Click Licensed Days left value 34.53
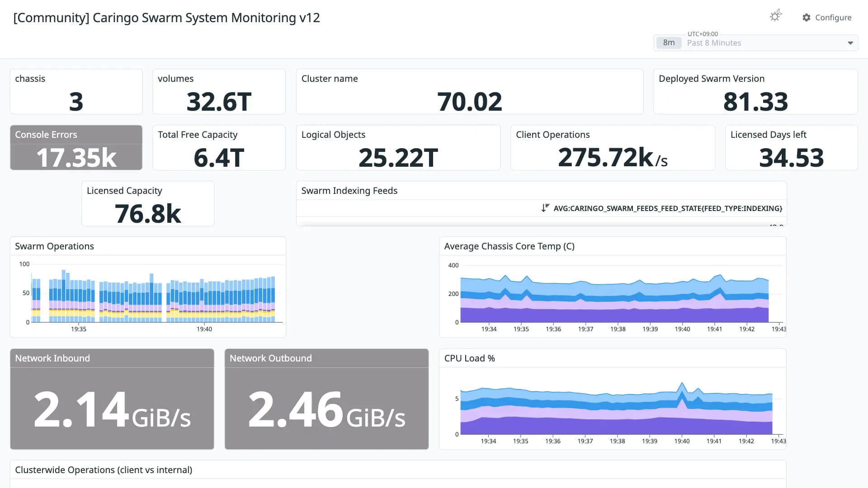Viewport: 868px width, 488px height. tap(791, 158)
